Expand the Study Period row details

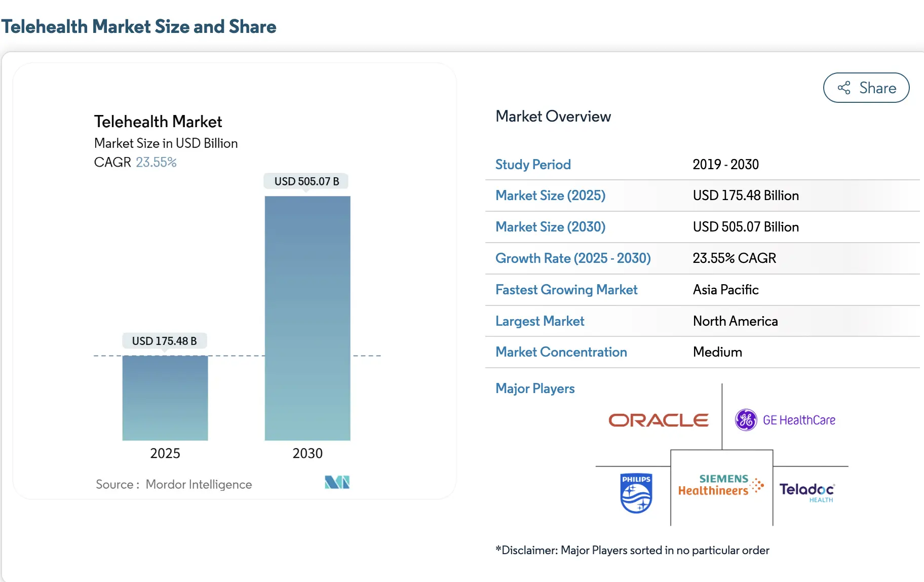click(x=532, y=164)
